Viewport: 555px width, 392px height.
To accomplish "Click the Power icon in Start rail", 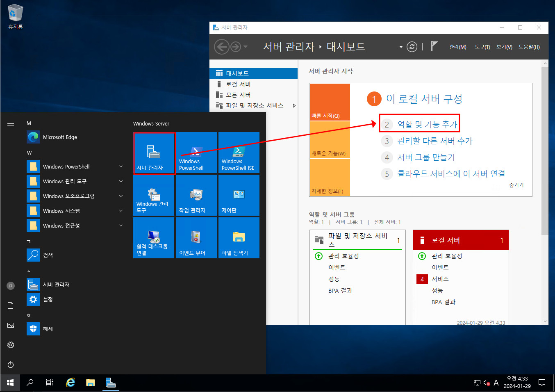I will pos(11,365).
